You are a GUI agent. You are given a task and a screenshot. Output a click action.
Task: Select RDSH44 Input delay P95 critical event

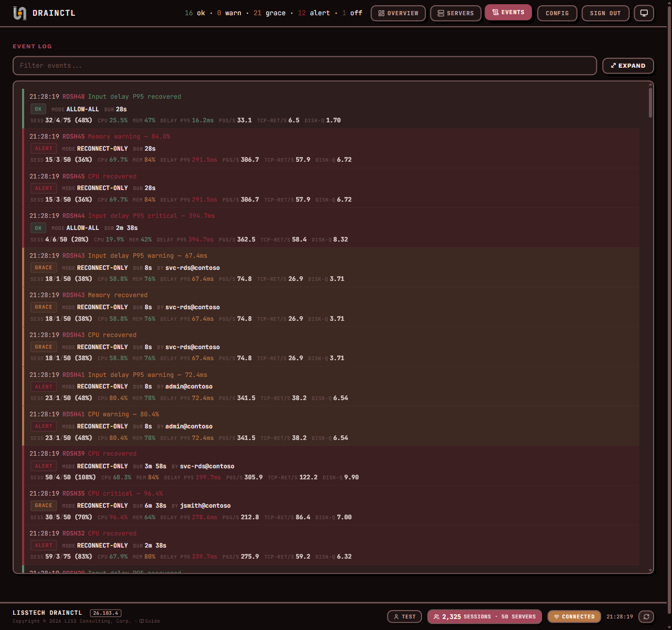click(331, 227)
